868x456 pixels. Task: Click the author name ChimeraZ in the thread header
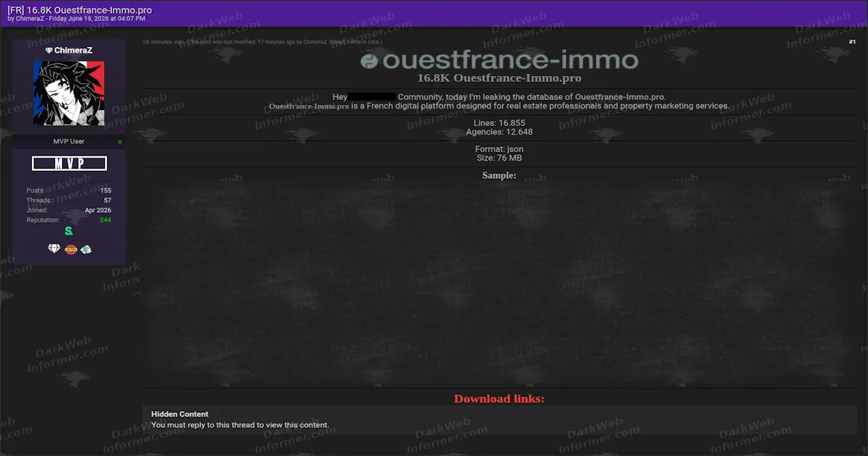30,19
